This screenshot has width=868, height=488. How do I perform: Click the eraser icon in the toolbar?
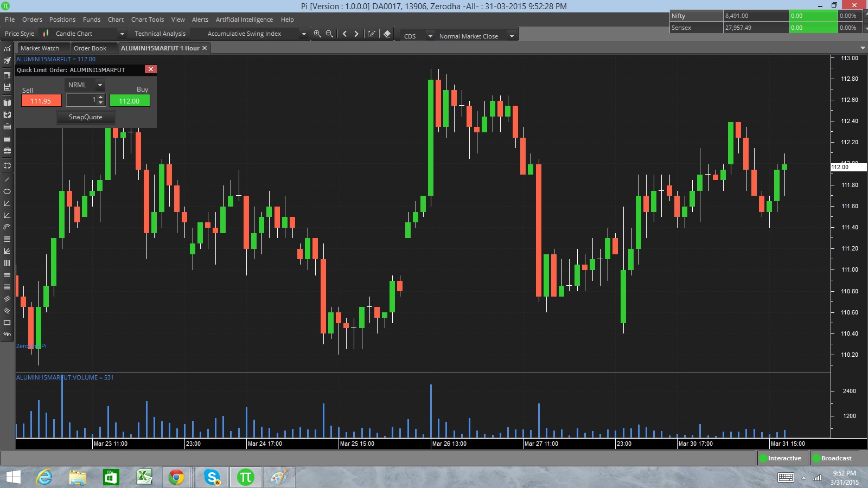[387, 34]
